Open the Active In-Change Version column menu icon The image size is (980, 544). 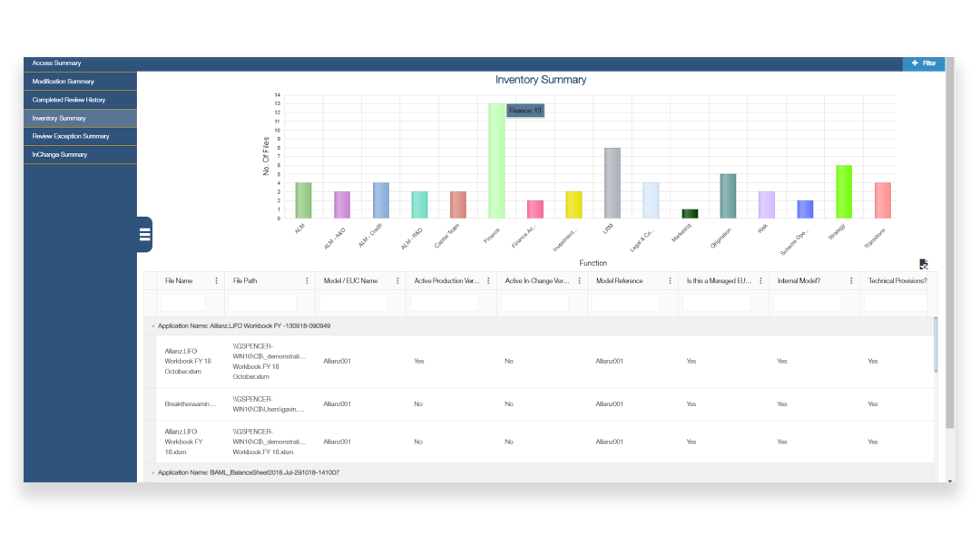(x=579, y=281)
